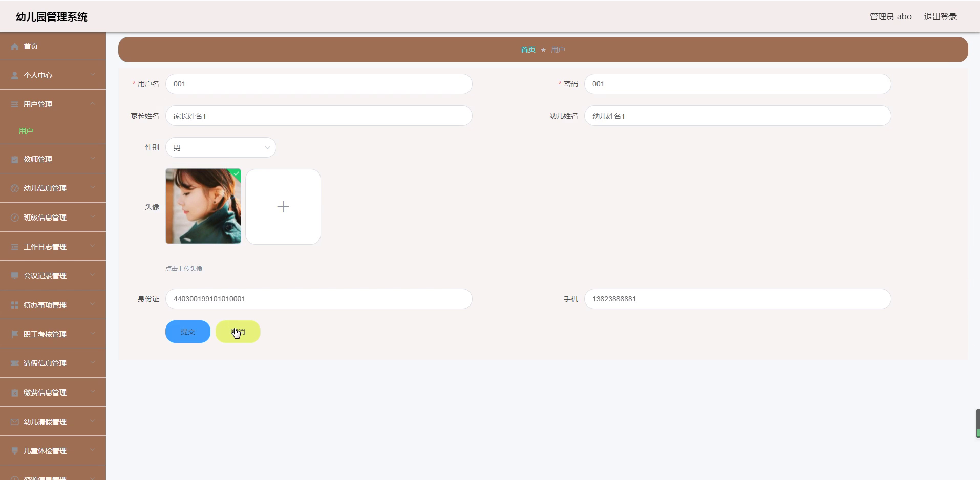The image size is (980, 480).
Task: Click the list icon beside 用户管理
Action: pyautogui.click(x=15, y=104)
